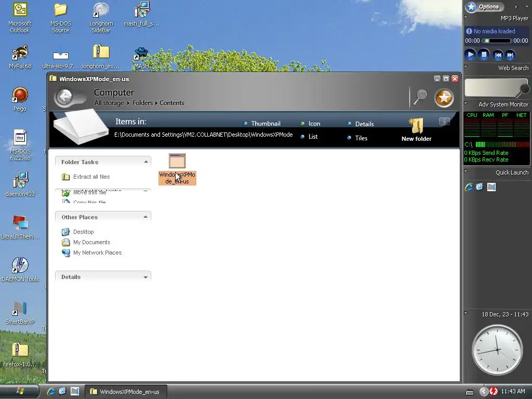Click the C:\ disk usage meter
The height and width of the screenshot is (399, 532).
click(x=502, y=144)
